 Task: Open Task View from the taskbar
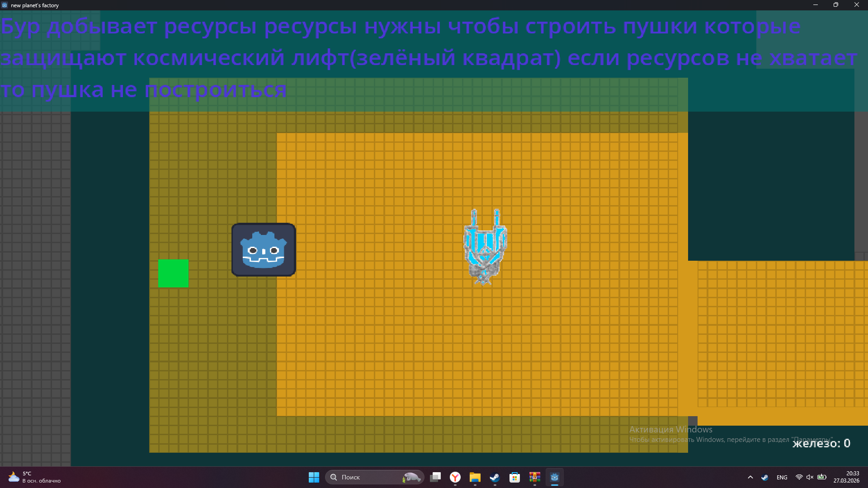click(435, 477)
